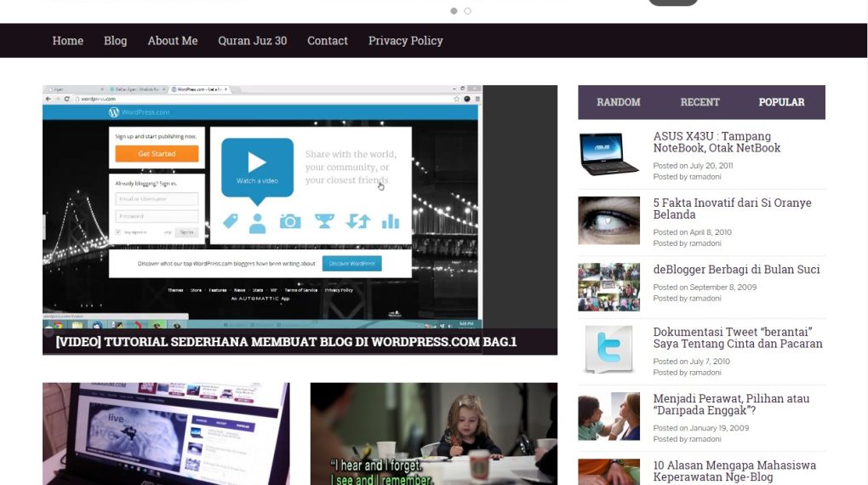Open Menjadi Perawat, Pilihan atau Daripada Enggak post
The height and width of the screenshot is (485, 868).
tap(731, 404)
